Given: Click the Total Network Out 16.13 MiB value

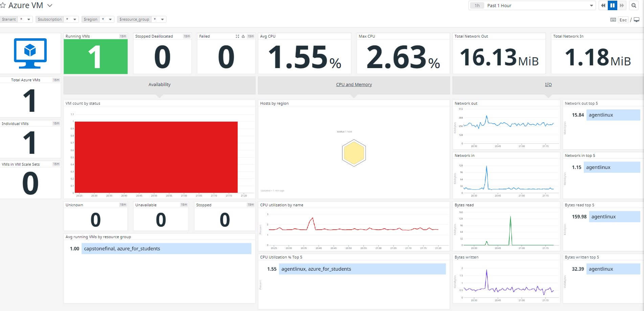Looking at the screenshot, I should tap(499, 57).
